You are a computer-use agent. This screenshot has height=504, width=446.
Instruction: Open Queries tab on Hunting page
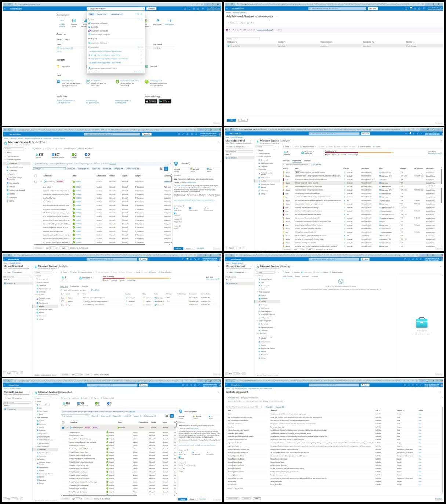point(297,276)
